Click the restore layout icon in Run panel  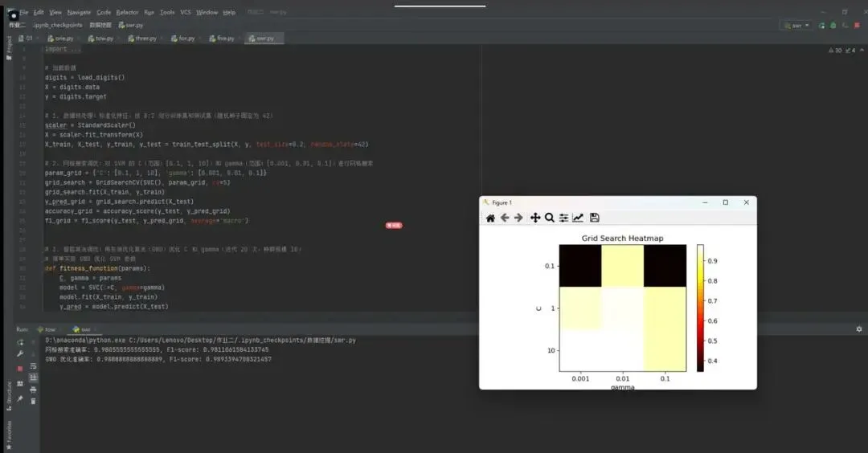pyautogui.click(x=20, y=383)
